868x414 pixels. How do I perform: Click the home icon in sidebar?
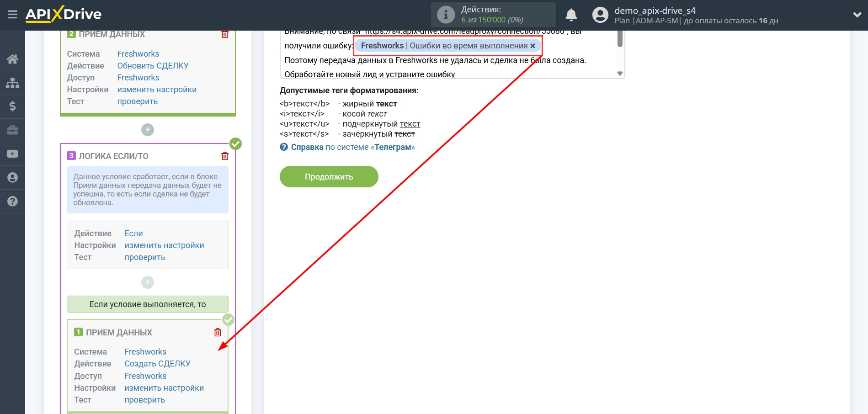pos(12,59)
